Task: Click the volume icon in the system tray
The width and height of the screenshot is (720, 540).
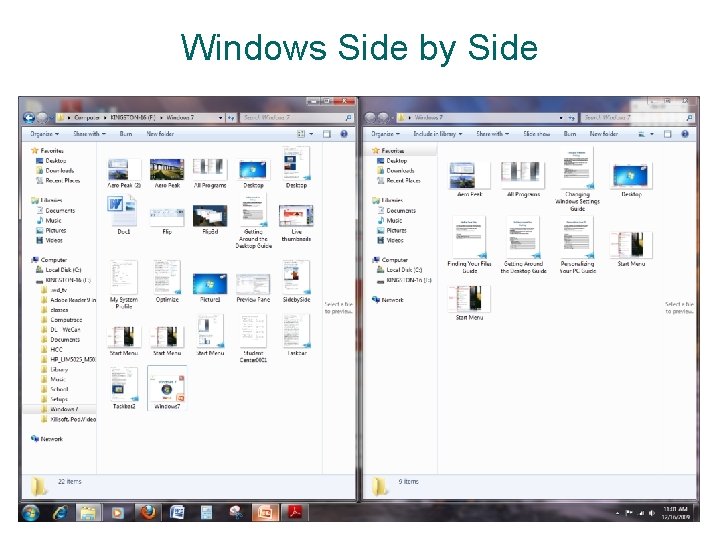Action: point(652,513)
